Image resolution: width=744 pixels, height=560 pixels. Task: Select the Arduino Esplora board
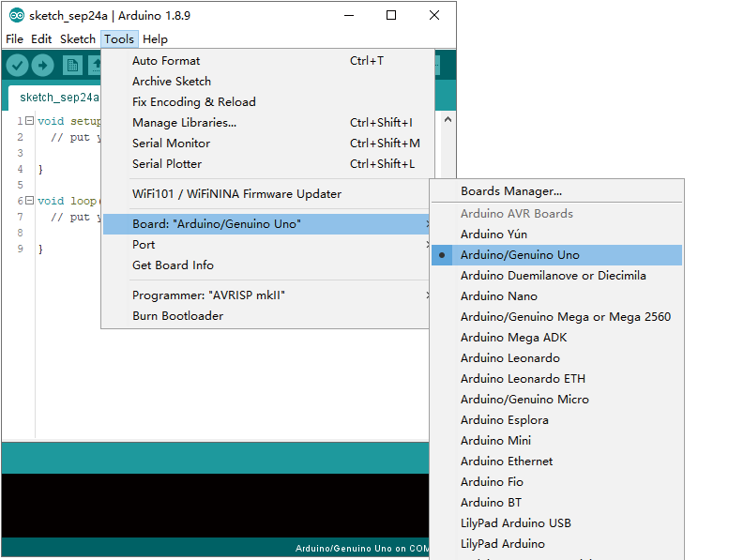click(x=557, y=420)
